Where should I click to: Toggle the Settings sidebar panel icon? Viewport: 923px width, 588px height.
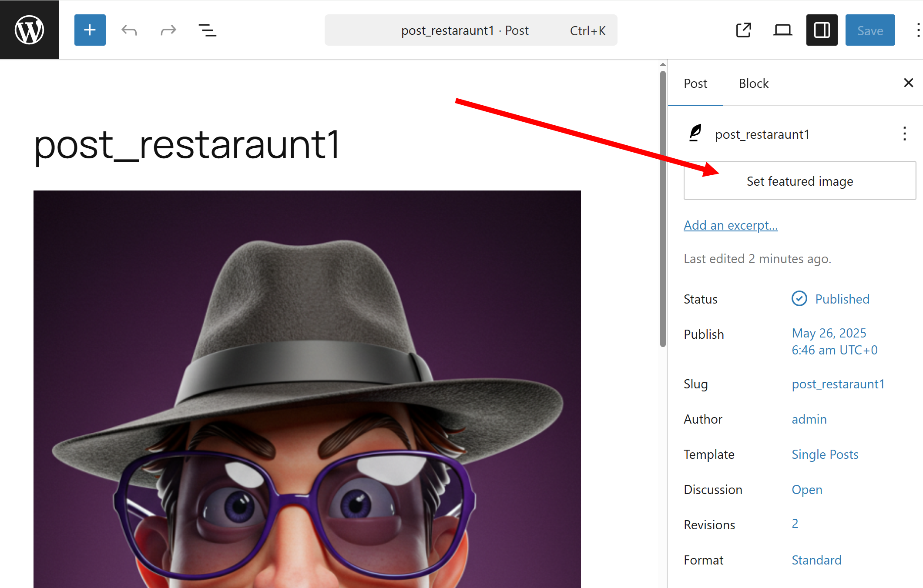pyautogui.click(x=822, y=30)
